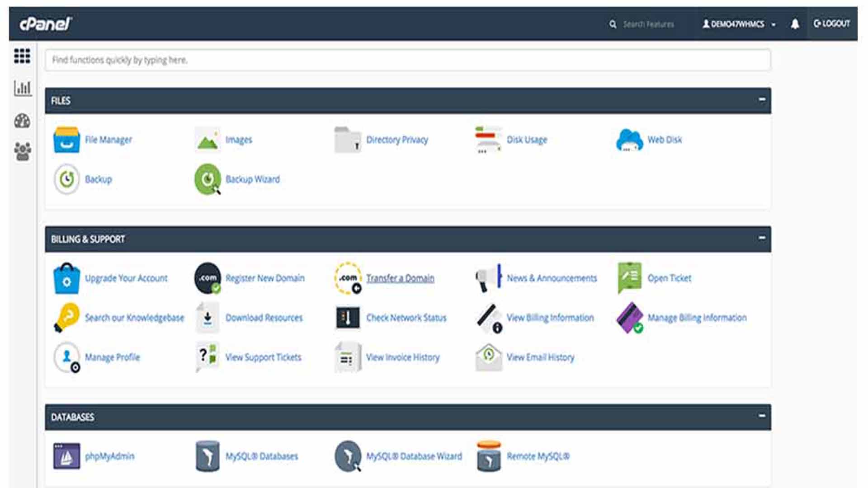The image size is (868, 488).
Task: Click the Web Disk cloud icon
Action: click(x=629, y=140)
